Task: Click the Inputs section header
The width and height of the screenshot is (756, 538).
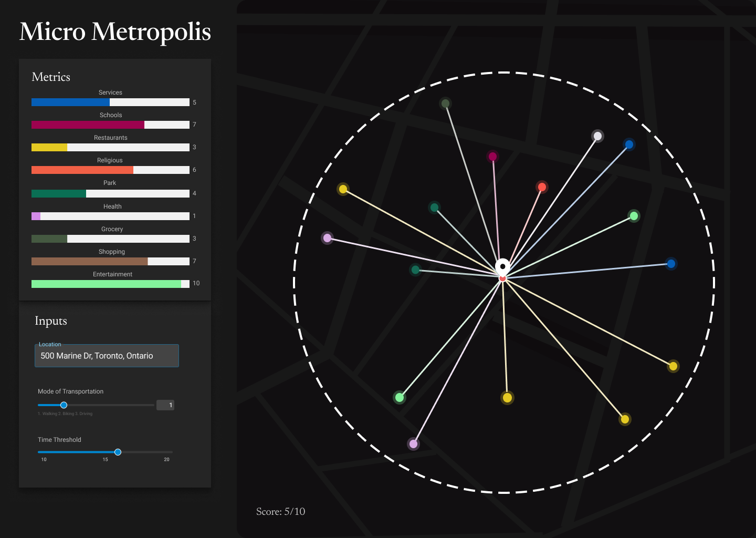Action: tap(50, 320)
